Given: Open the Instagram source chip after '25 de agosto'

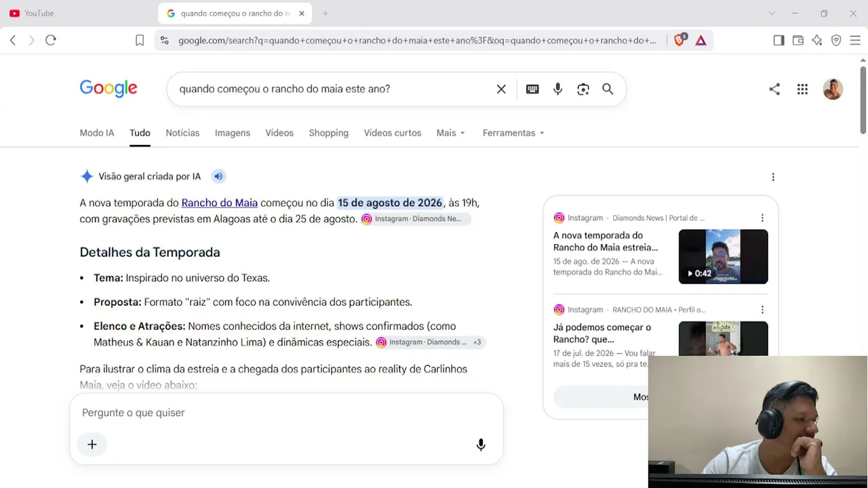Looking at the screenshot, I should click(x=415, y=219).
